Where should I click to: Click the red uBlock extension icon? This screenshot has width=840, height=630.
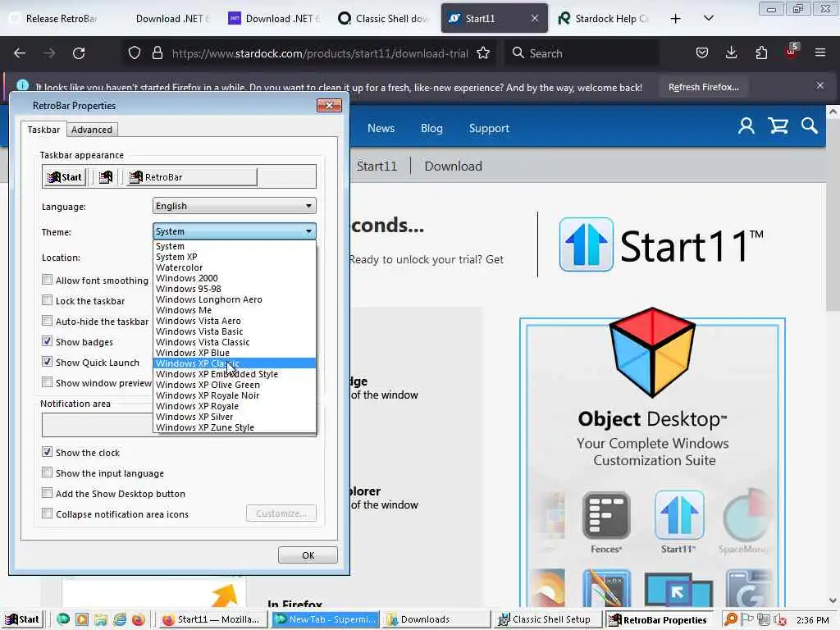click(792, 52)
